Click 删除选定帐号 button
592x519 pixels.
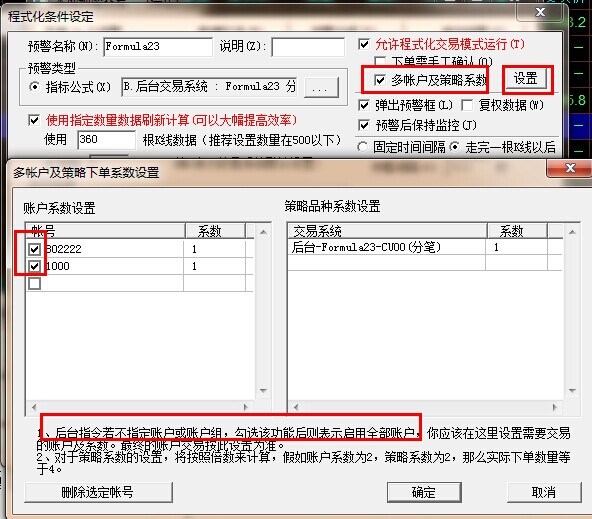(99, 492)
